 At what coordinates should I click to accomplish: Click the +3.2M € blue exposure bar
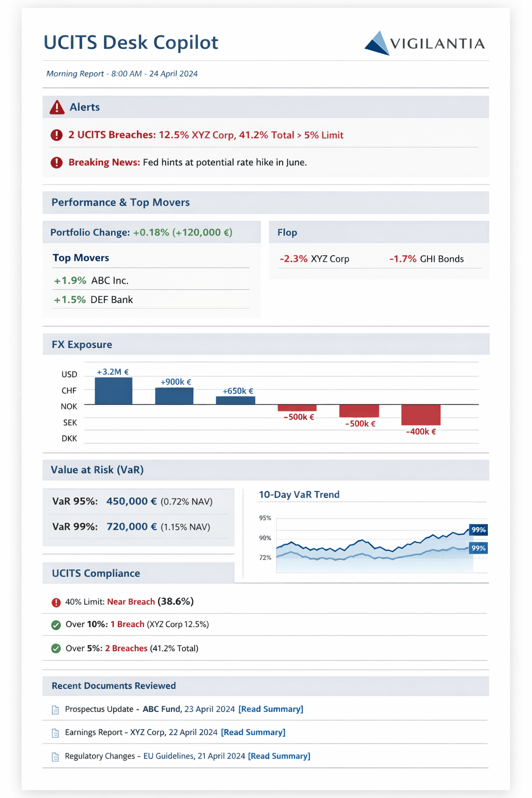(113, 391)
